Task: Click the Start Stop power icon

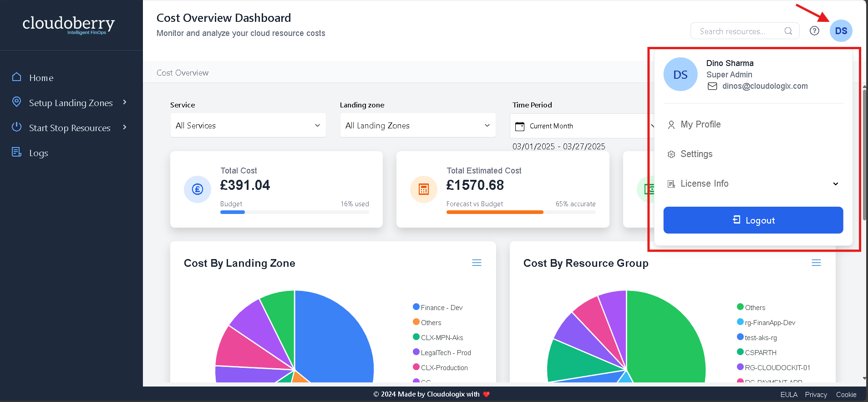Action: pos(17,127)
